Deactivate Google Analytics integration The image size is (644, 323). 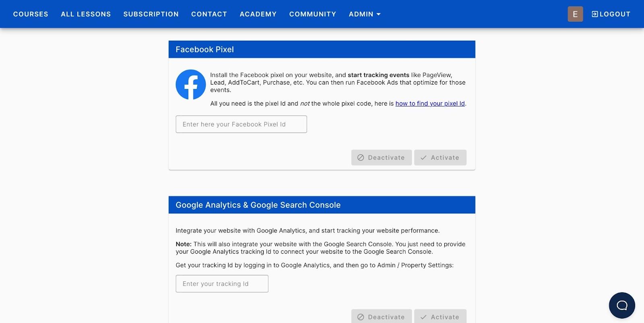point(381,317)
